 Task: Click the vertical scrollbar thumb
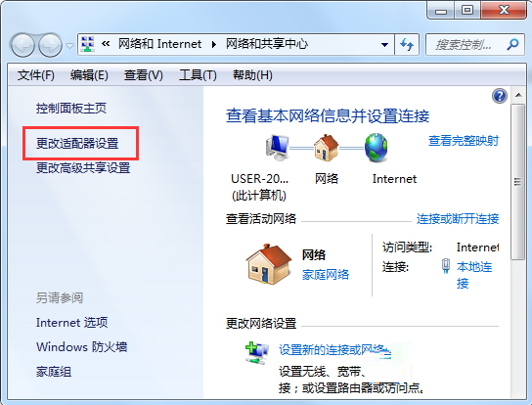517,182
